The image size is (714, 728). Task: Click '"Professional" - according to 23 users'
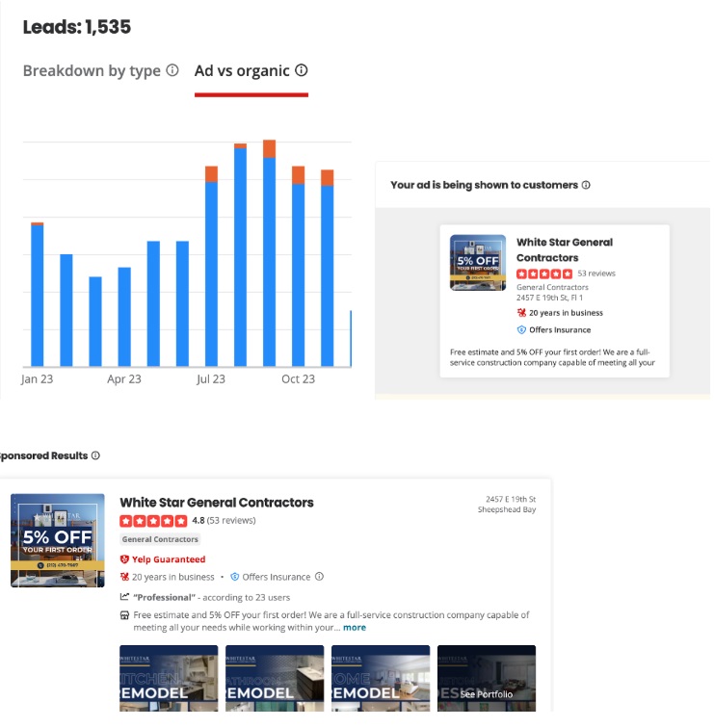point(212,598)
